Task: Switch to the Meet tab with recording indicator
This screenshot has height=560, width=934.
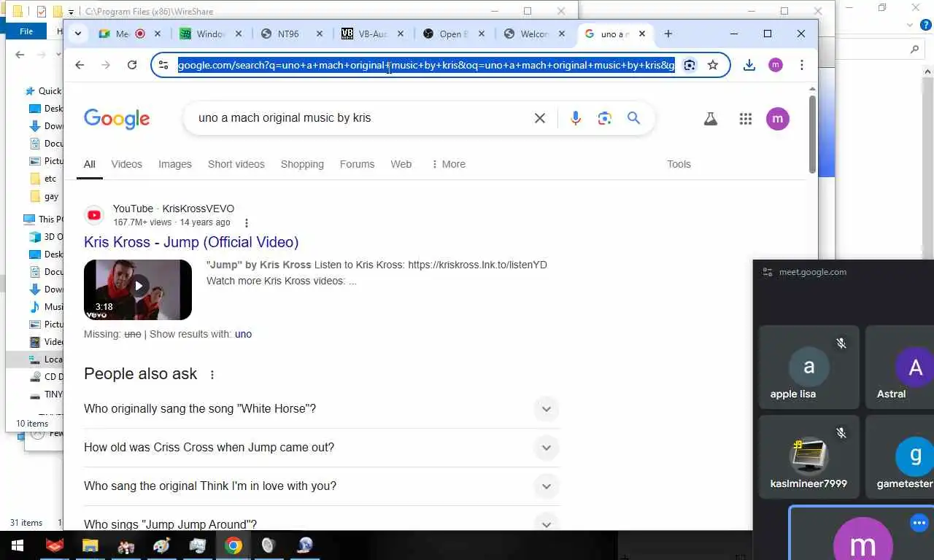Action: [128, 34]
